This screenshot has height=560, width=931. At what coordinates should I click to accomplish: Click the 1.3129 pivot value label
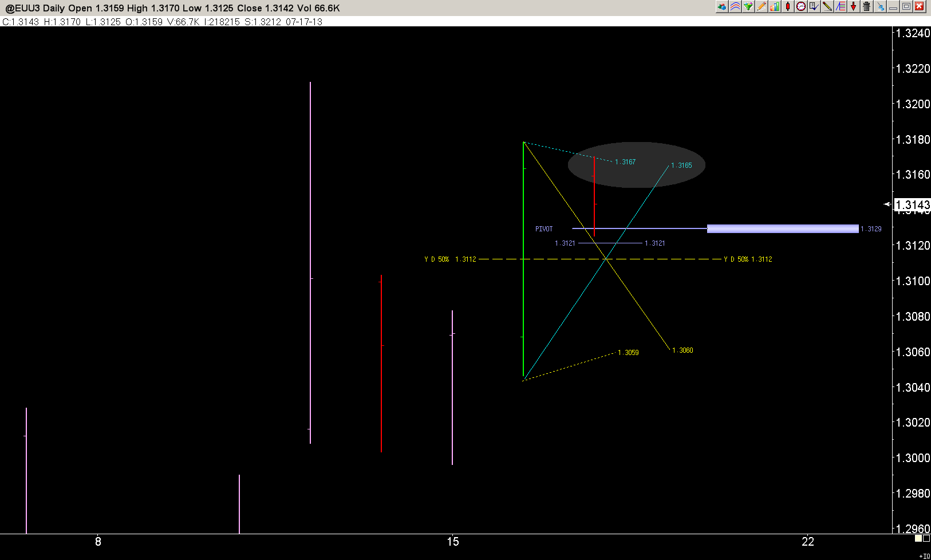click(x=871, y=229)
